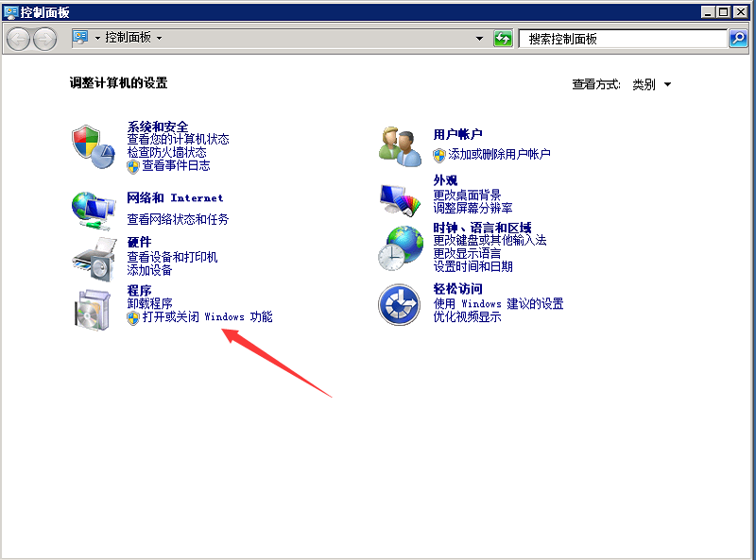Image resolution: width=756 pixels, height=560 pixels.
Task: Click 添加或删除用户帐户 link
Action: point(500,154)
